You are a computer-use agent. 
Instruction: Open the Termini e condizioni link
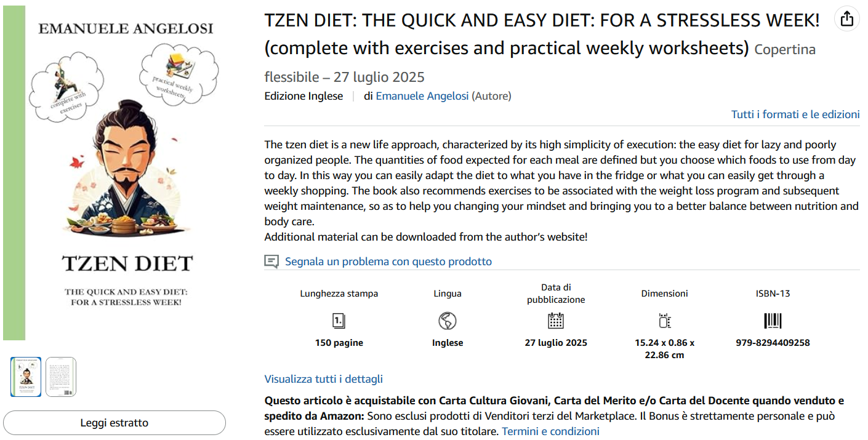click(550, 431)
